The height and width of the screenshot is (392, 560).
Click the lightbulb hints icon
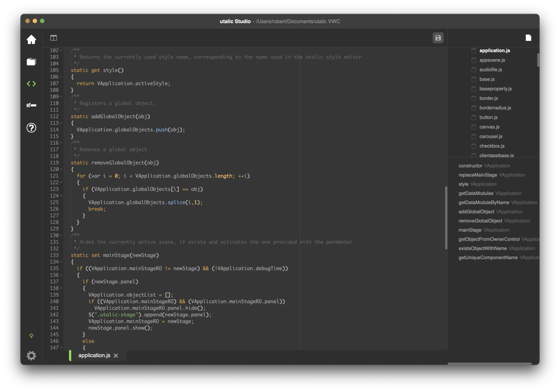click(31, 335)
